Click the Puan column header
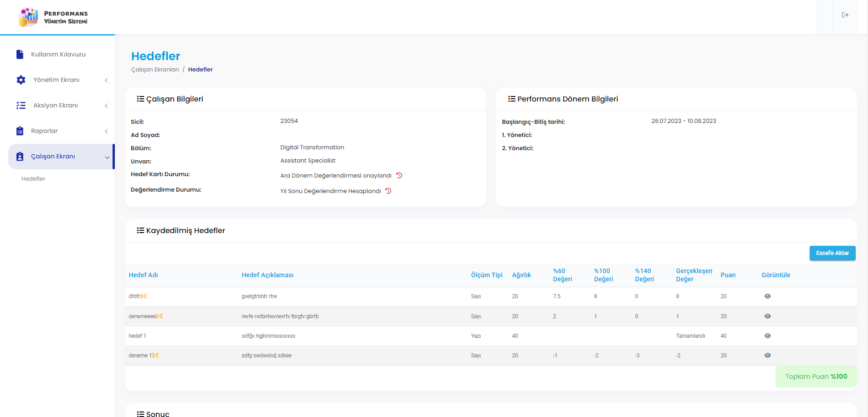The image size is (868, 417). 728,275
